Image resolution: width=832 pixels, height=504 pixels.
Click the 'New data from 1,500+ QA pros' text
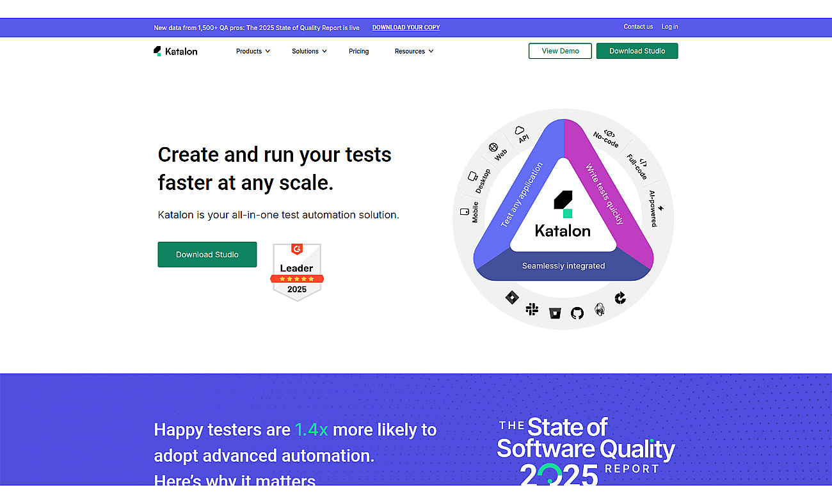pyautogui.click(x=257, y=28)
